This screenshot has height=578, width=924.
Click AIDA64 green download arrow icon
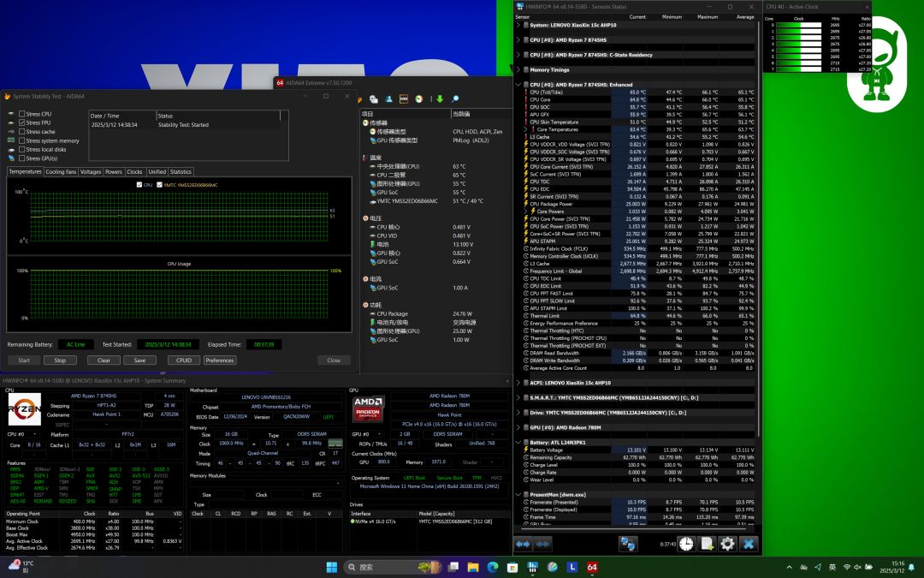tap(440, 99)
